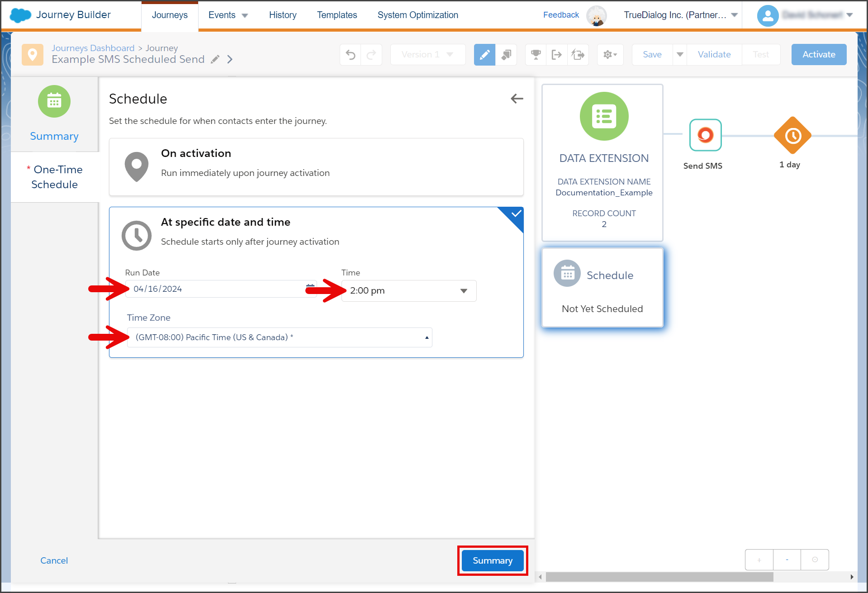Click the 1 day wait clock icon

pos(792,135)
